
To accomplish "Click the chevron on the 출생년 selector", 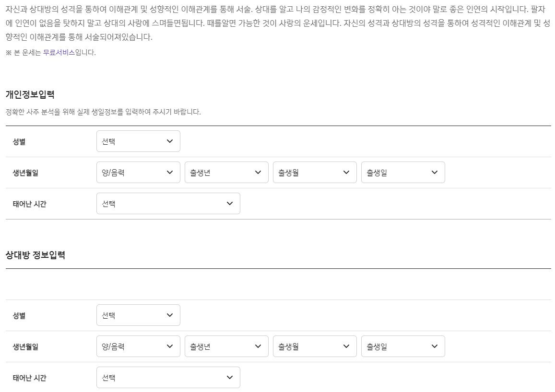I will pyautogui.click(x=258, y=172).
